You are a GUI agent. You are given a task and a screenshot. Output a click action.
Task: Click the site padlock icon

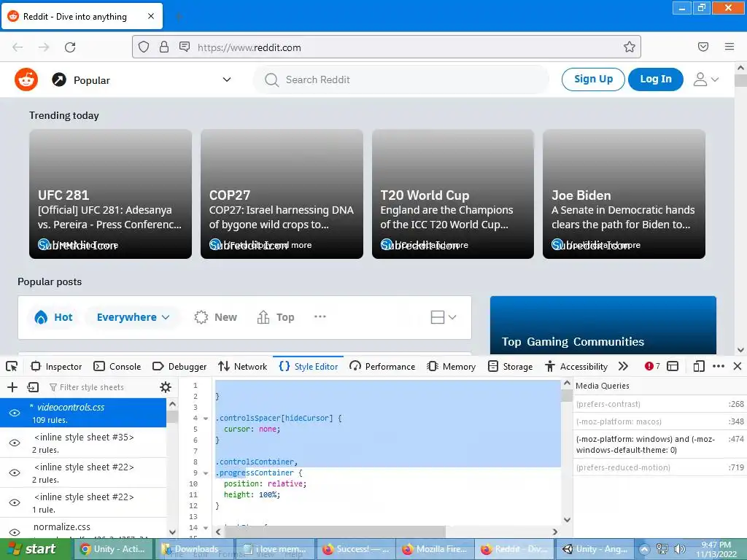coord(164,47)
